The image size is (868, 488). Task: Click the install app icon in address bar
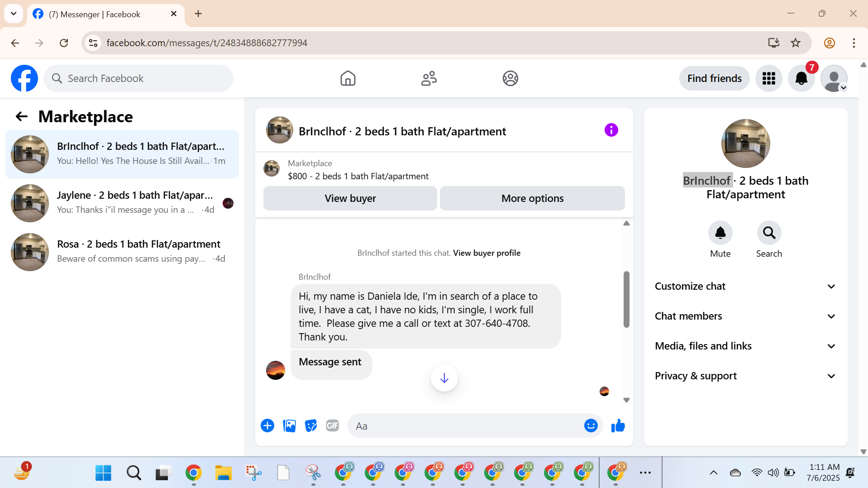[773, 43]
